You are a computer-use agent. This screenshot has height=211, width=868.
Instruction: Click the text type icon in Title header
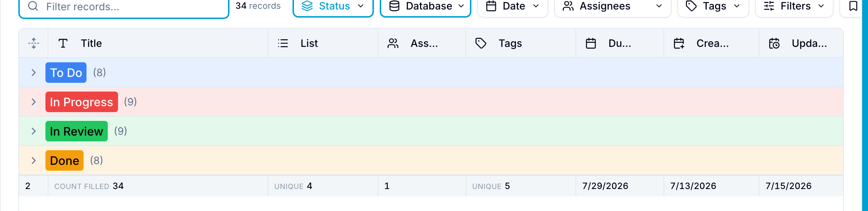(63, 43)
